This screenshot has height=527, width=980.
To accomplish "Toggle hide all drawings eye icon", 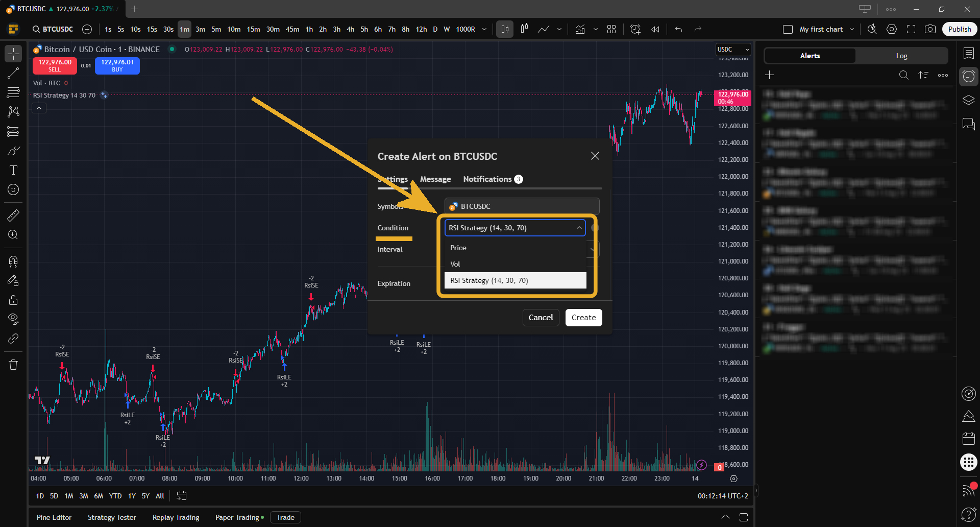I will (13, 319).
